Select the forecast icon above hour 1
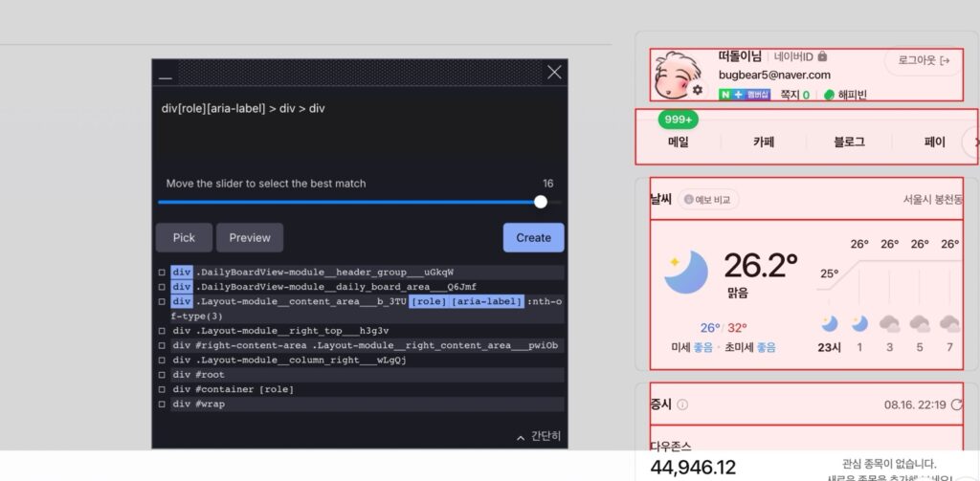 [x=860, y=323]
